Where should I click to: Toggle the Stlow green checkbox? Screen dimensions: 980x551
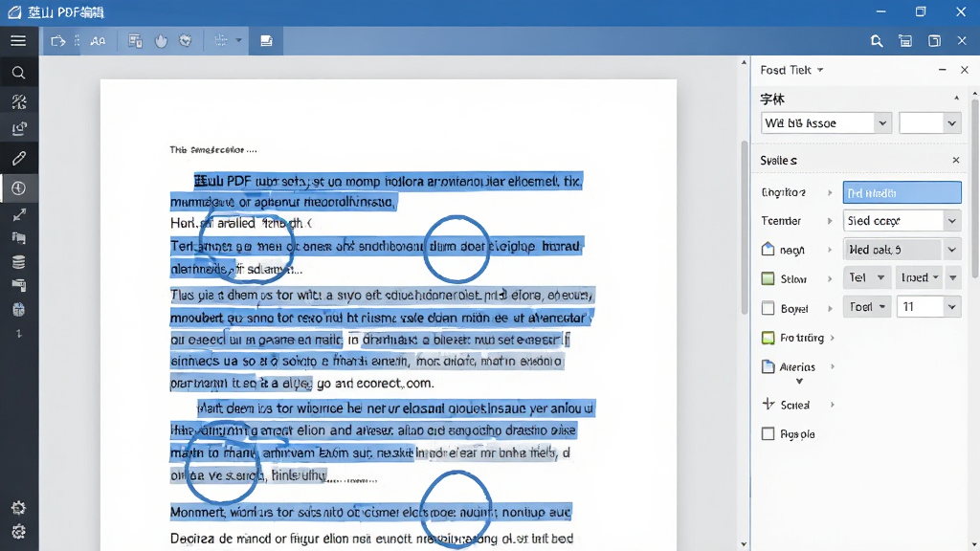coord(768,278)
